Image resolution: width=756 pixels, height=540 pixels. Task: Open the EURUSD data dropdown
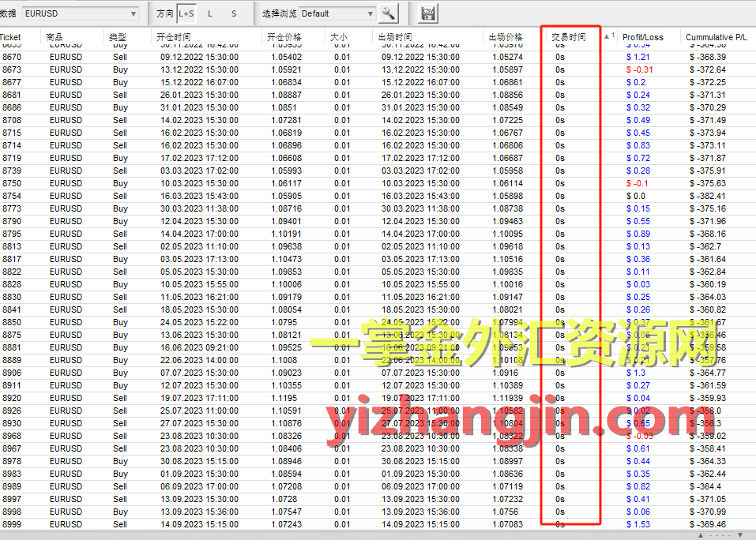(81, 13)
